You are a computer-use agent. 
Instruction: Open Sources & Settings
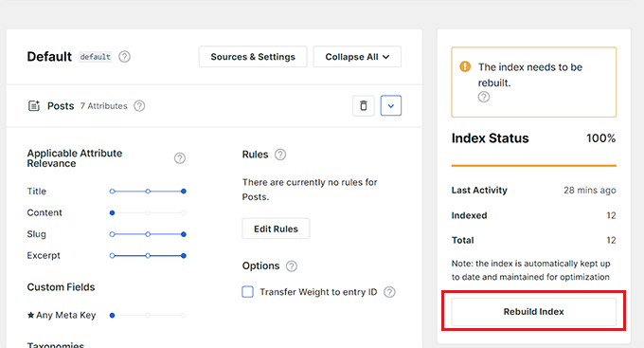[253, 57]
